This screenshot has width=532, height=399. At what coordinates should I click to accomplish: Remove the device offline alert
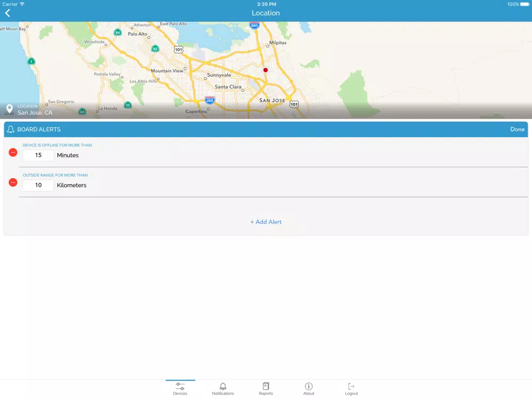point(13,152)
